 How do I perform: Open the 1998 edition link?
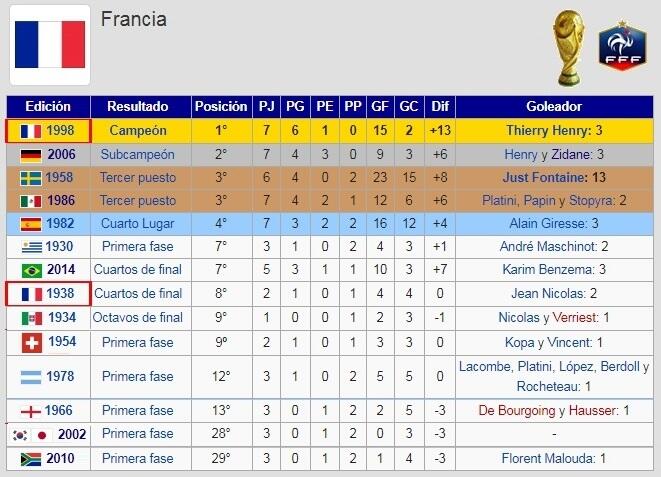tap(61, 131)
